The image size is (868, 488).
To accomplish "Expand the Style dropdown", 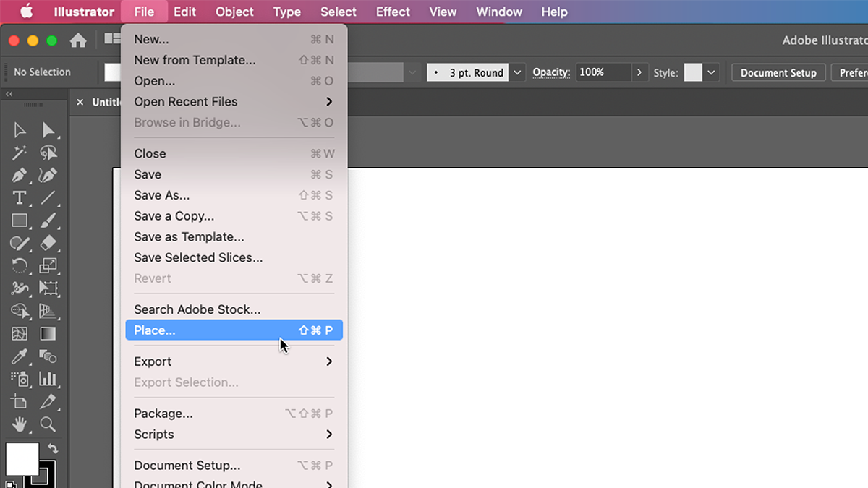I will pos(711,72).
